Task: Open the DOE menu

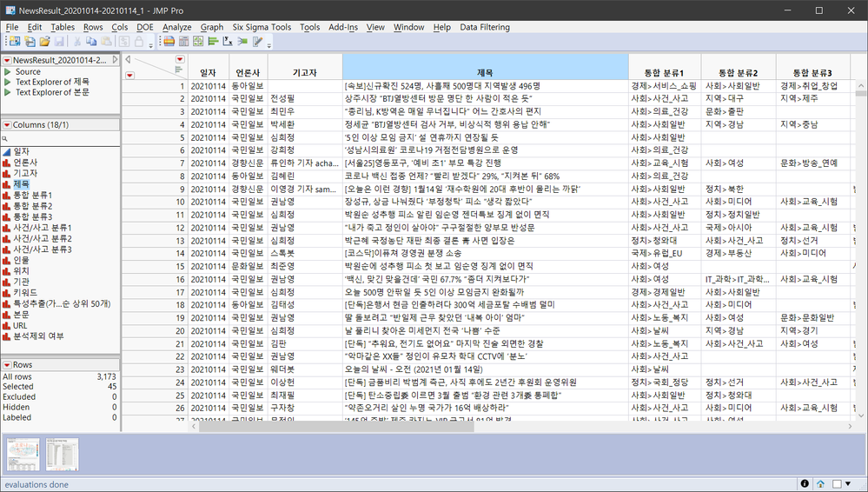Action: (x=145, y=27)
